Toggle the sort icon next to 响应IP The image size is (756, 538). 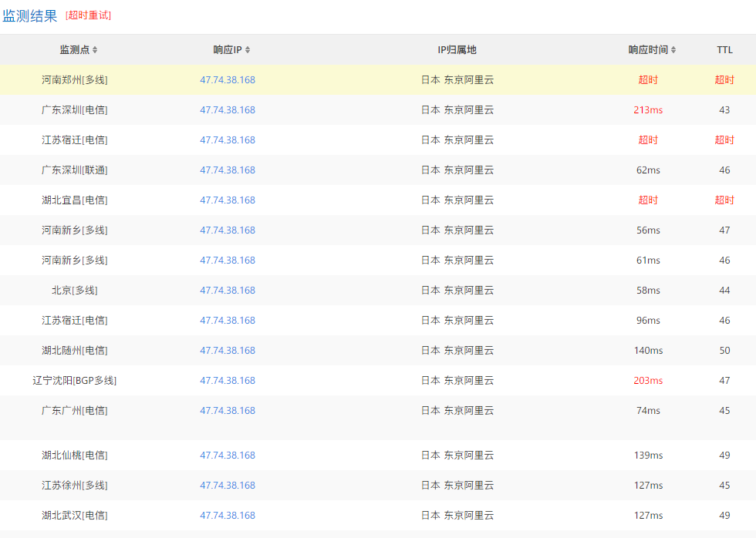[x=248, y=50]
